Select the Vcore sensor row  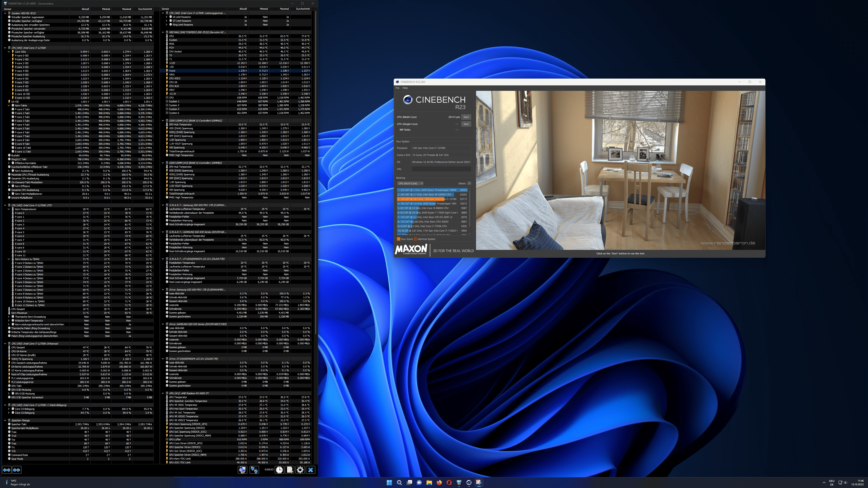coord(236,71)
